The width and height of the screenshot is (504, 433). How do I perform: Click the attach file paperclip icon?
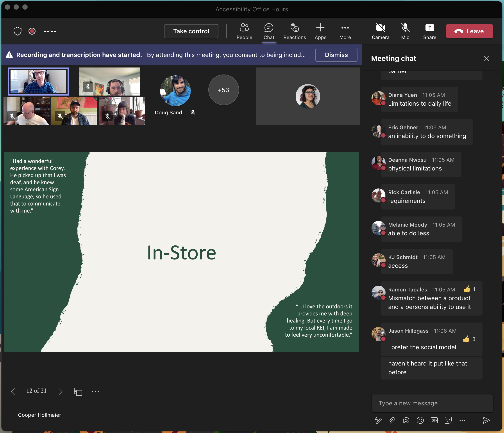tap(392, 420)
